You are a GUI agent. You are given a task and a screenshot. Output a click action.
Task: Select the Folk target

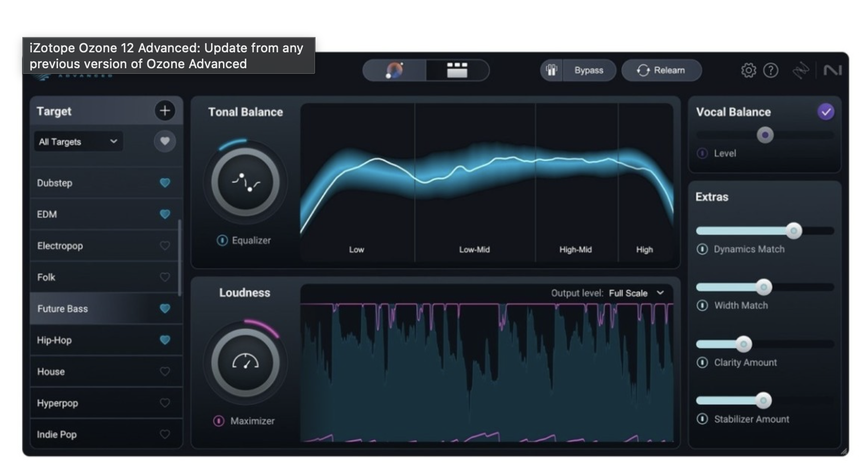pyautogui.click(x=106, y=278)
